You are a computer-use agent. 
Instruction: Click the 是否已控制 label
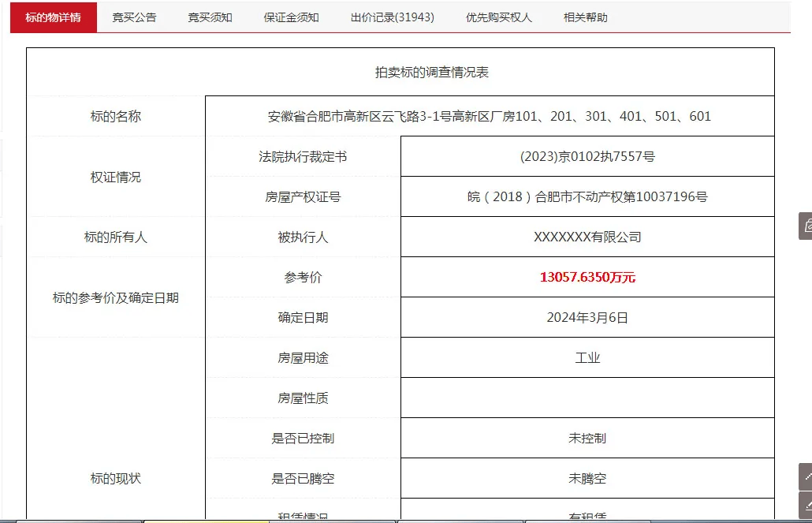pos(303,438)
